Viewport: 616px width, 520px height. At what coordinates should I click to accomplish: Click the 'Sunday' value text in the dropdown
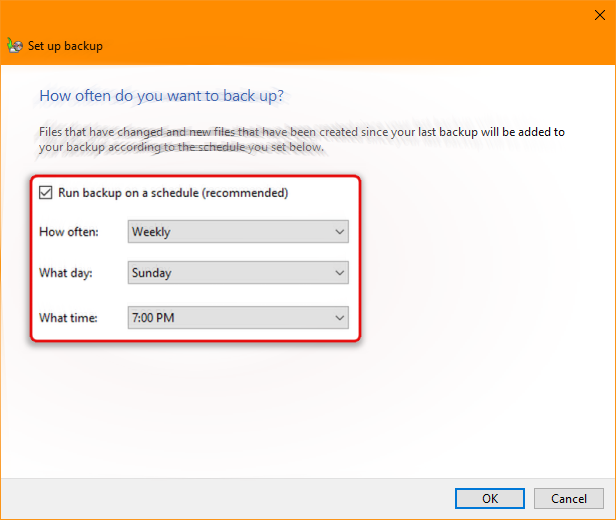point(152,272)
